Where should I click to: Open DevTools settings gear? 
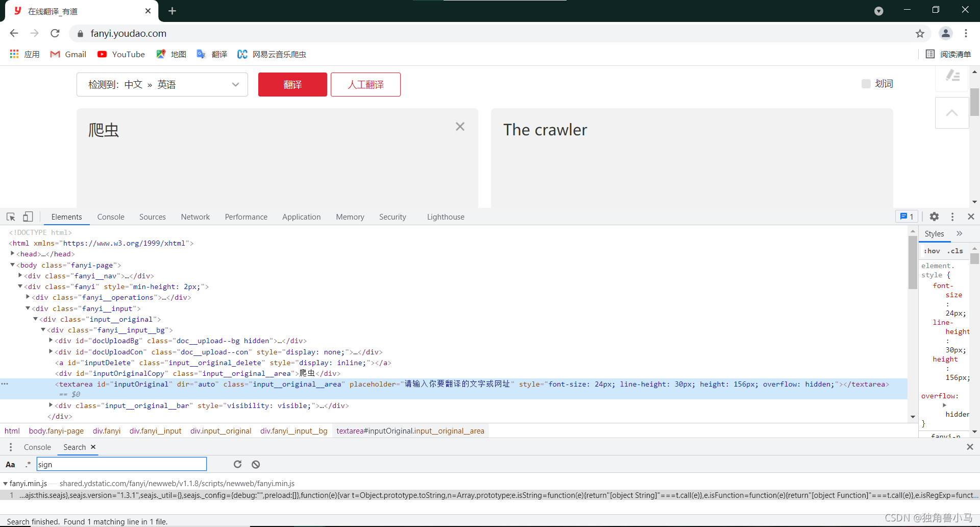[x=934, y=217]
